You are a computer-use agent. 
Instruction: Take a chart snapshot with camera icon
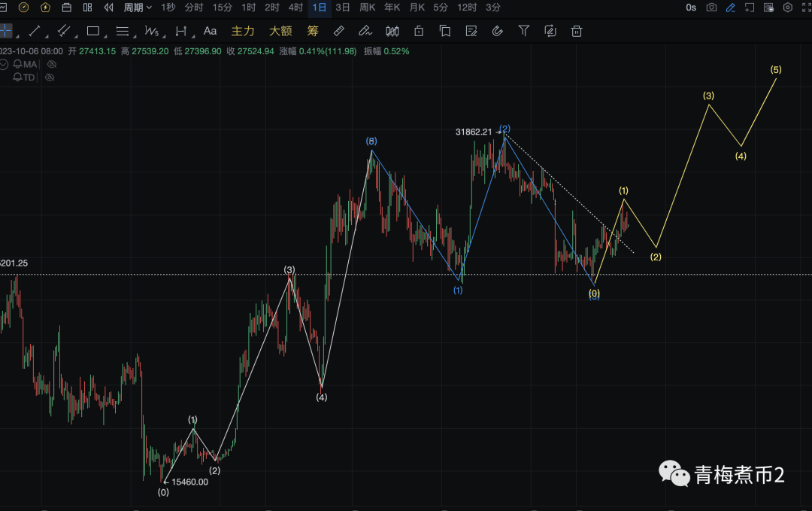pos(711,8)
